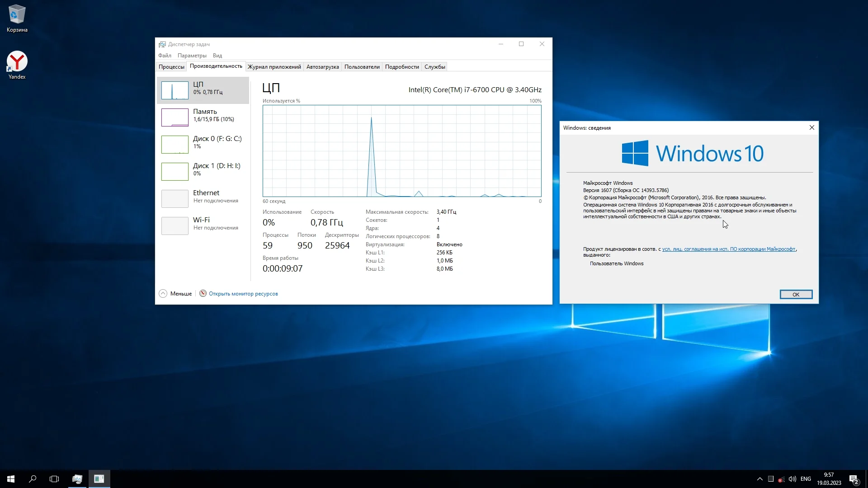
Task: Collapse Task Manager with the Fewer details button
Action: pos(175,294)
